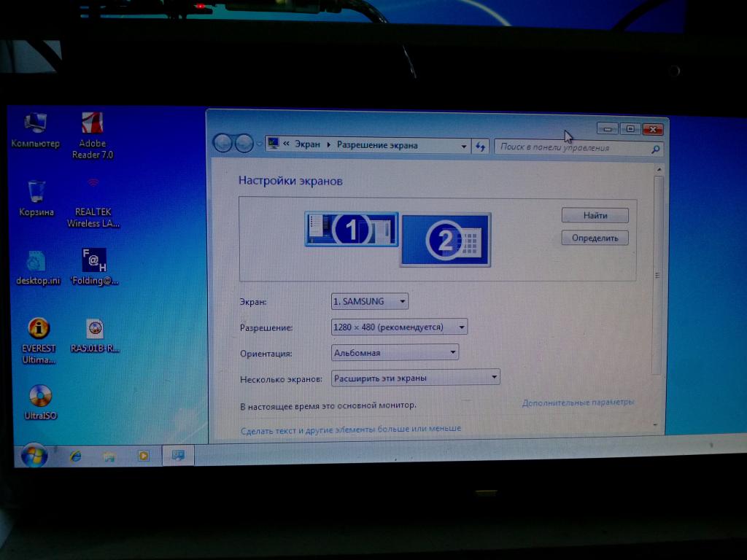
Task: Select the control panel taskbar button
Action: click(x=178, y=455)
